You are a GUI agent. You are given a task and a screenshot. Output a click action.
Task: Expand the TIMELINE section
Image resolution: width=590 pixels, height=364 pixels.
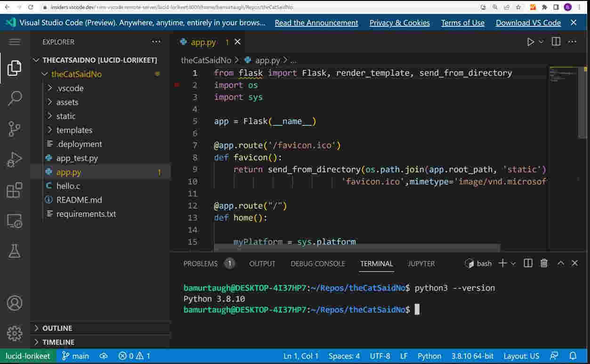click(100, 342)
